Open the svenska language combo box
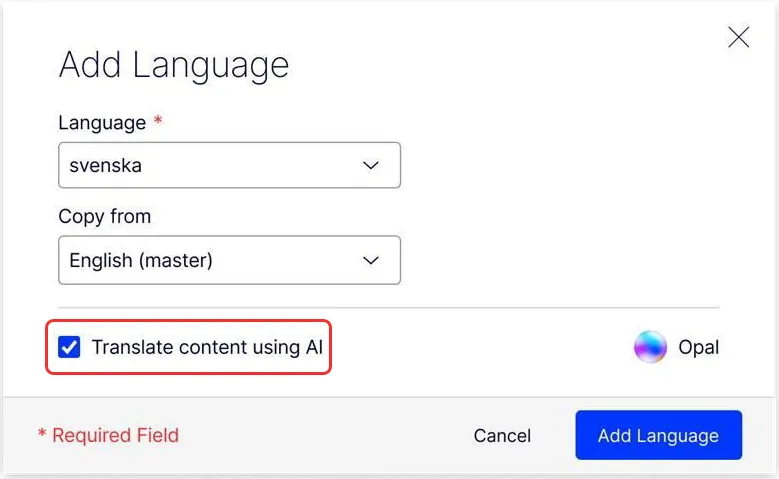Viewport: 779px width, 479px height. [230, 165]
